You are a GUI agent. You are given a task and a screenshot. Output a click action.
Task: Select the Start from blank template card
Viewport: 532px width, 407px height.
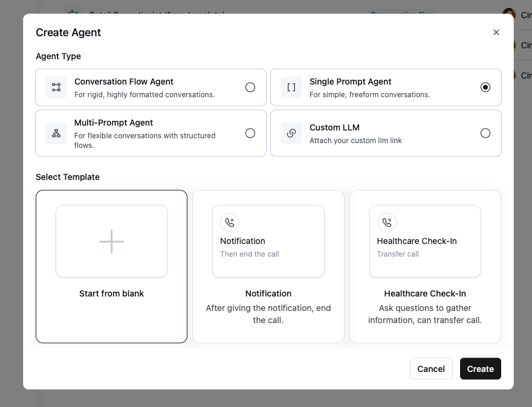[x=111, y=266]
